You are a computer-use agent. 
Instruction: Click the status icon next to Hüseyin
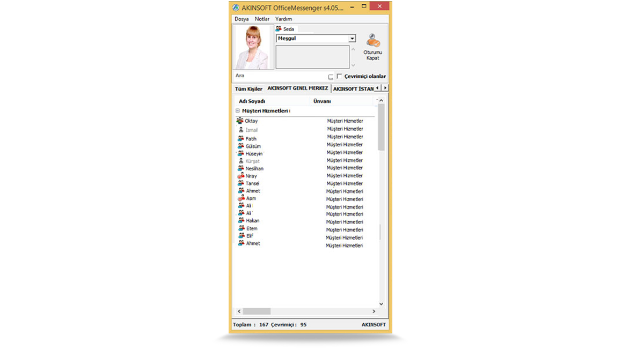[240, 153]
